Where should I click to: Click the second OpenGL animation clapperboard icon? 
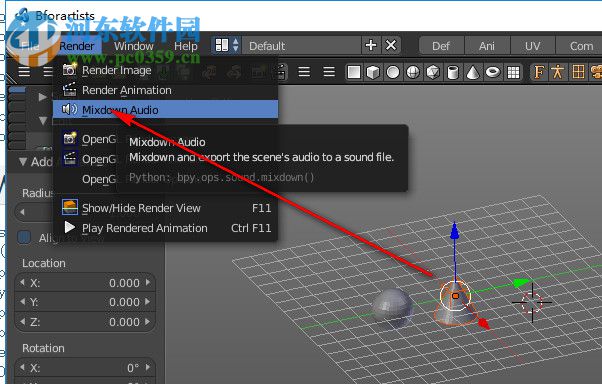click(70, 159)
